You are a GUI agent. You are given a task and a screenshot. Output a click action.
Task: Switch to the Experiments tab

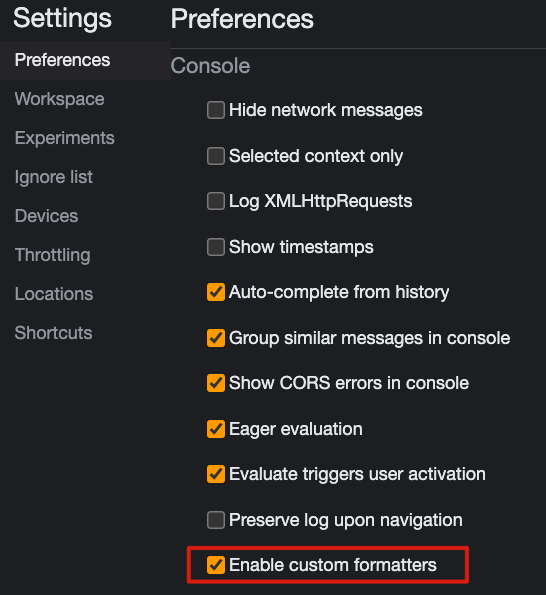(65, 138)
